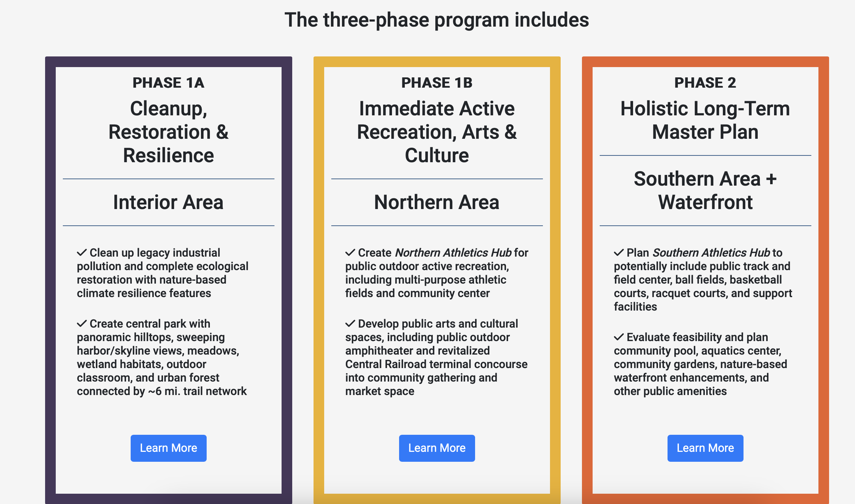The height and width of the screenshot is (504, 855).
Task: Click checkmark beside 'Evaluate feasibility and plan'
Action: coord(619,337)
